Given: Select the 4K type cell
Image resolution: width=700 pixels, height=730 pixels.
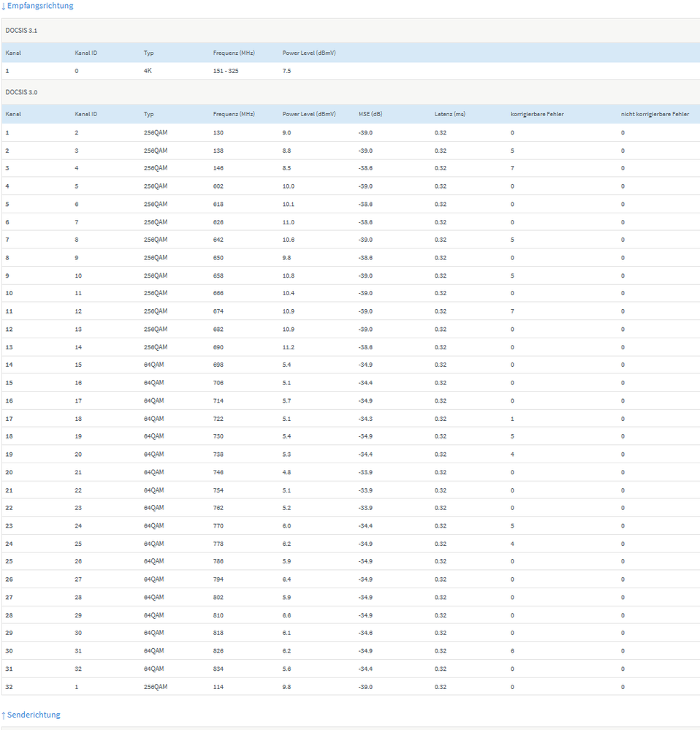Looking at the screenshot, I should point(148,71).
